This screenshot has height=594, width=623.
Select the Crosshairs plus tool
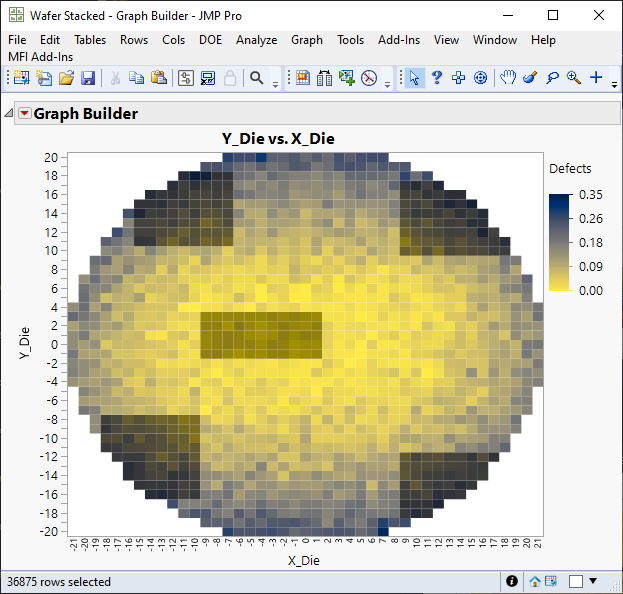pos(596,77)
